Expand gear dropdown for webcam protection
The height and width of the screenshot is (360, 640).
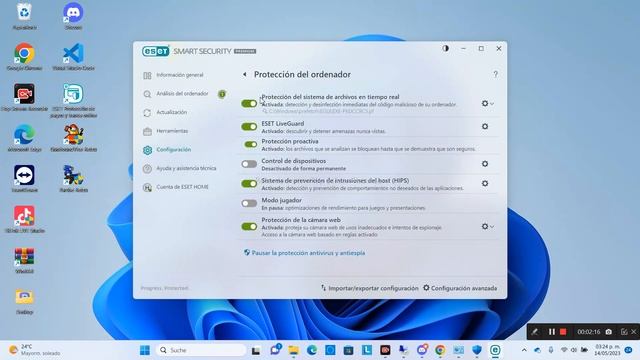(487, 227)
